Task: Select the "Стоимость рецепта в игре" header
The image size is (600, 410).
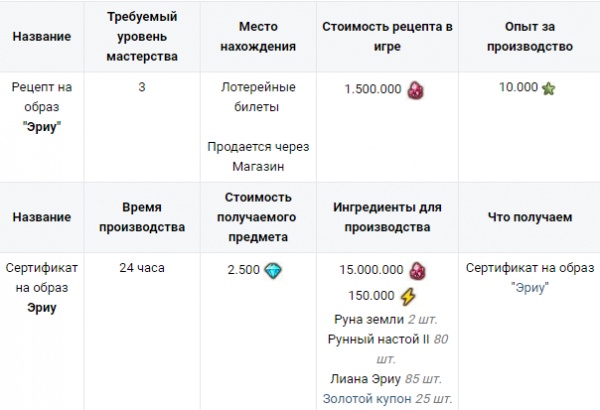Action: [385, 37]
